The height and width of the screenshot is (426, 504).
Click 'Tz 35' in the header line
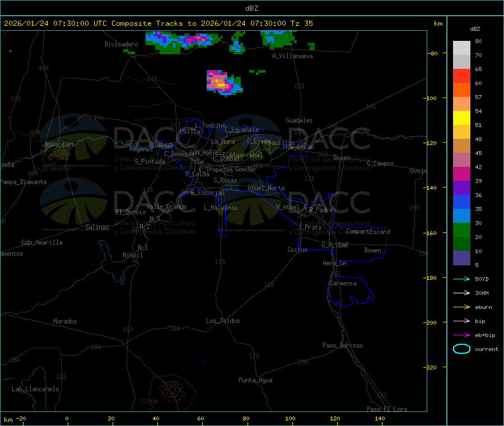click(x=301, y=24)
